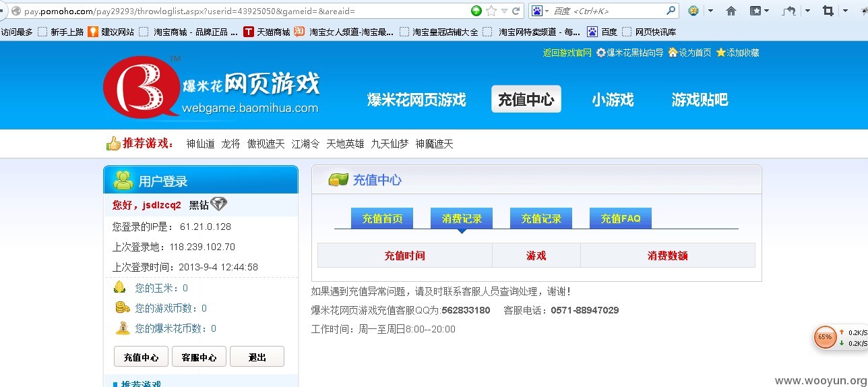Image resolution: width=868 pixels, height=387 pixels.
Task: Open the address bar history dropdown arrow
Action: click(503, 11)
